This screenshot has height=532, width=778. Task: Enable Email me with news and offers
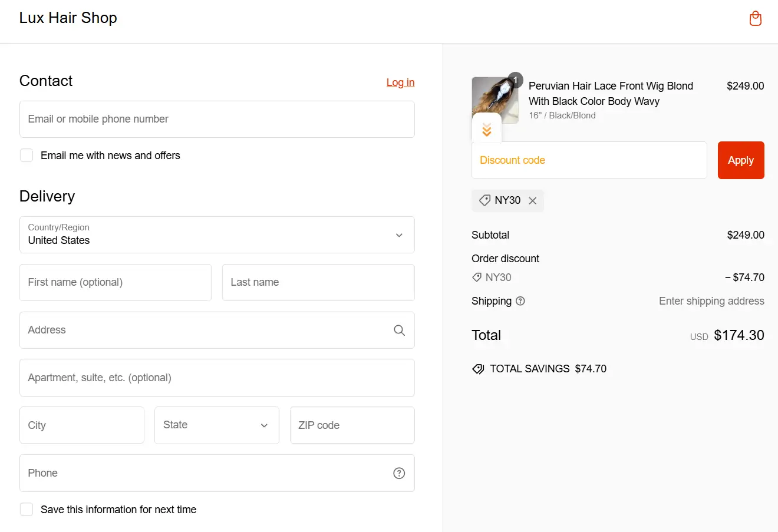click(x=27, y=156)
